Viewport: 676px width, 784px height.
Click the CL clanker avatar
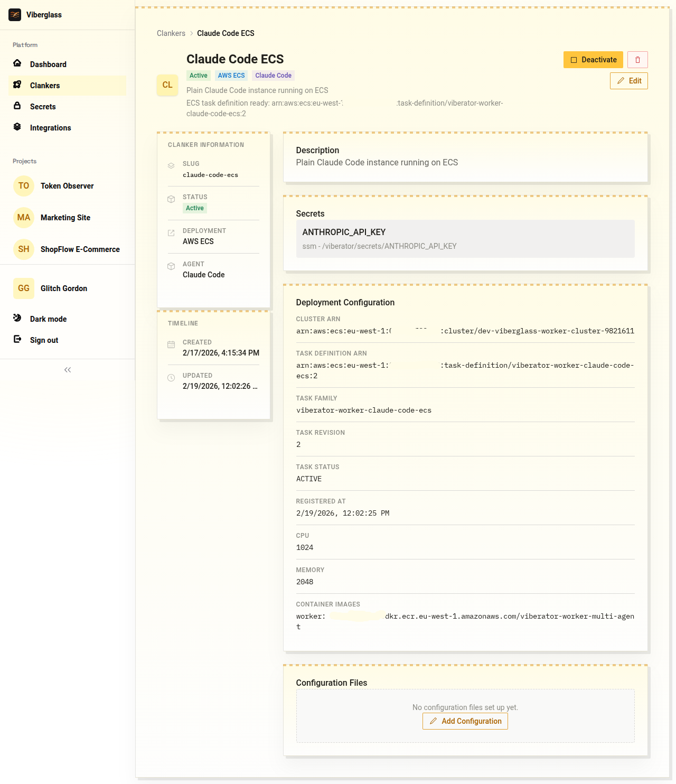(167, 85)
